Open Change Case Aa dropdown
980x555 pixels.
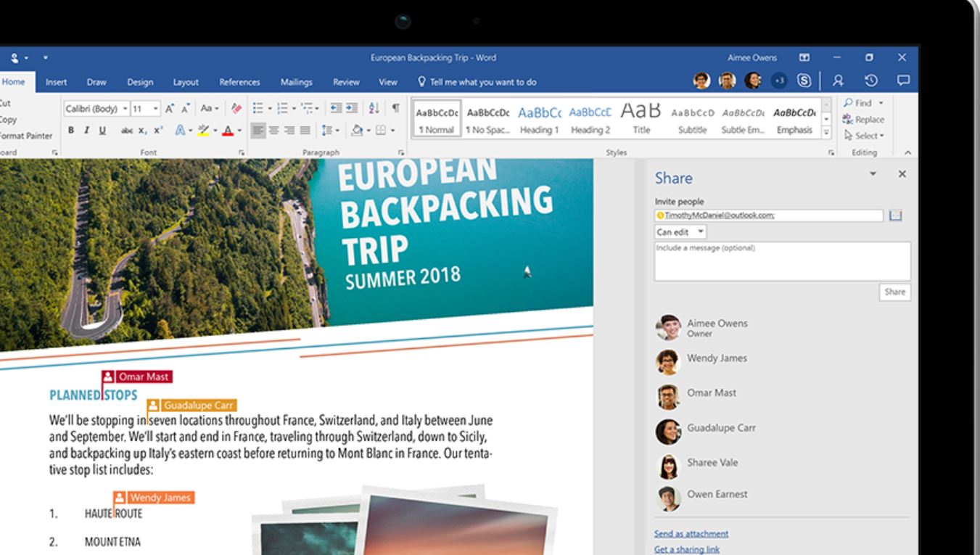(x=210, y=109)
